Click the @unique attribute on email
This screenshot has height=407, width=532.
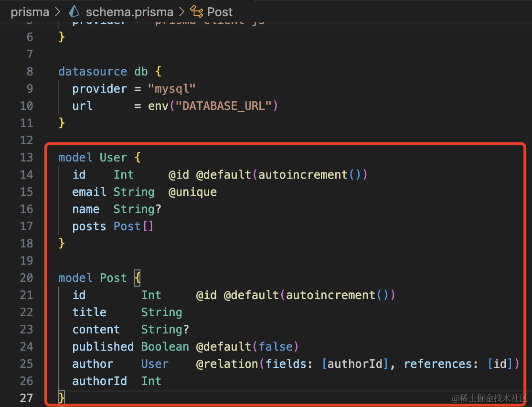point(192,192)
